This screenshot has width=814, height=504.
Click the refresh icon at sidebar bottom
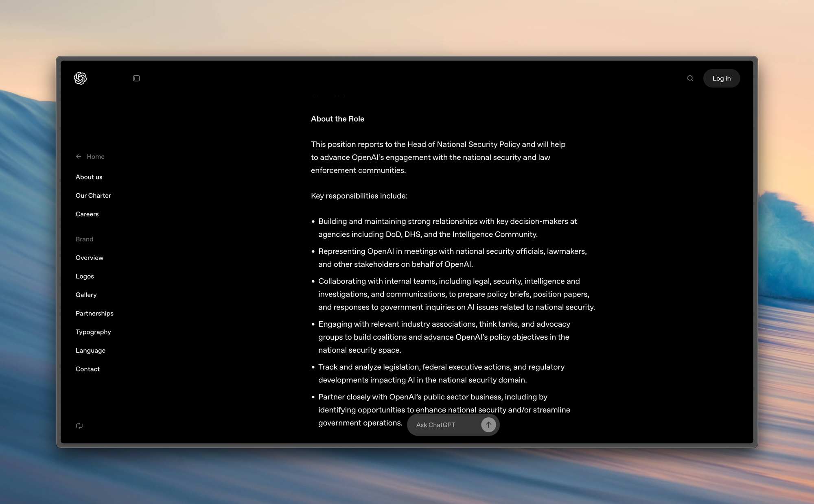tap(79, 425)
